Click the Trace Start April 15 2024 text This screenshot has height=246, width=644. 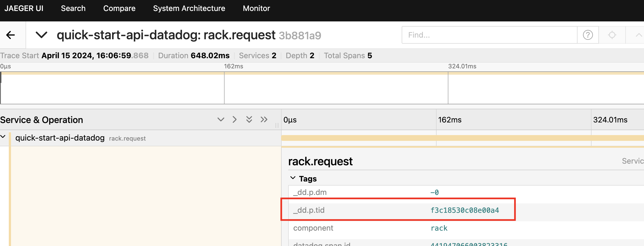(74, 55)
